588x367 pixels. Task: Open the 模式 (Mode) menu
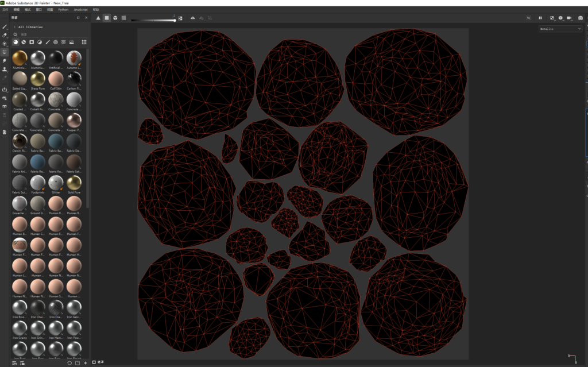(28, 9)
